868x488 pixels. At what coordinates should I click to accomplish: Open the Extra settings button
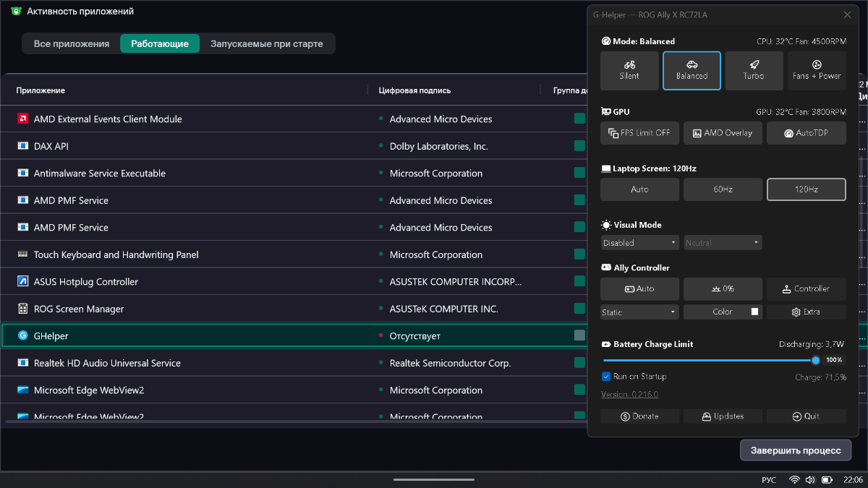pos(807,312)
